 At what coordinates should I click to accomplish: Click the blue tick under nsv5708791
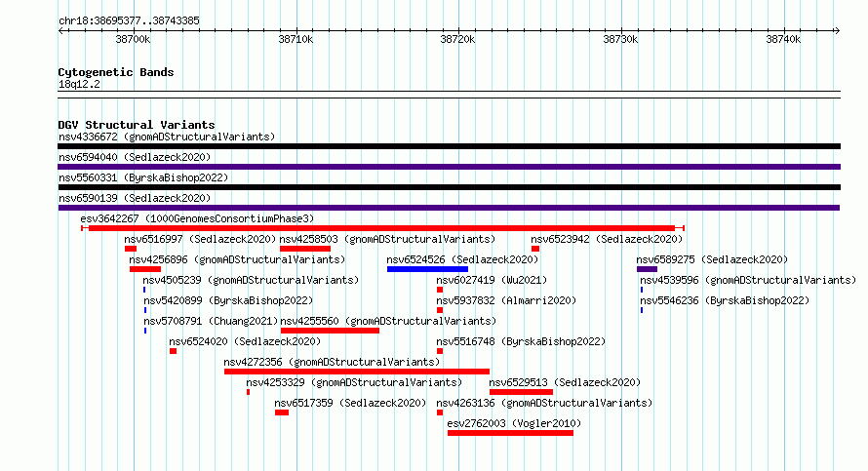click(145, 331)
